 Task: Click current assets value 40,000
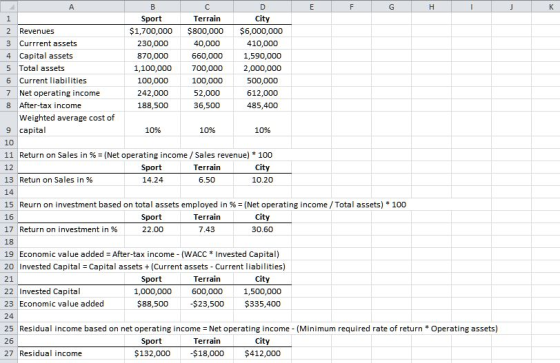pos(207,44)
